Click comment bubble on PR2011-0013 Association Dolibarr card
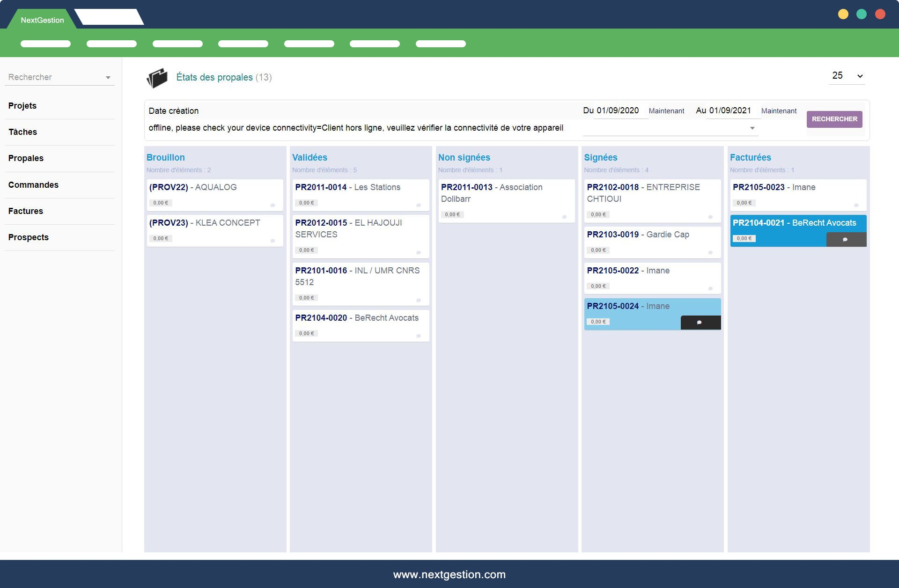Image resolution: width=899 pixels, height=588 pixels. pyautogui.click(x=564, y=217)
